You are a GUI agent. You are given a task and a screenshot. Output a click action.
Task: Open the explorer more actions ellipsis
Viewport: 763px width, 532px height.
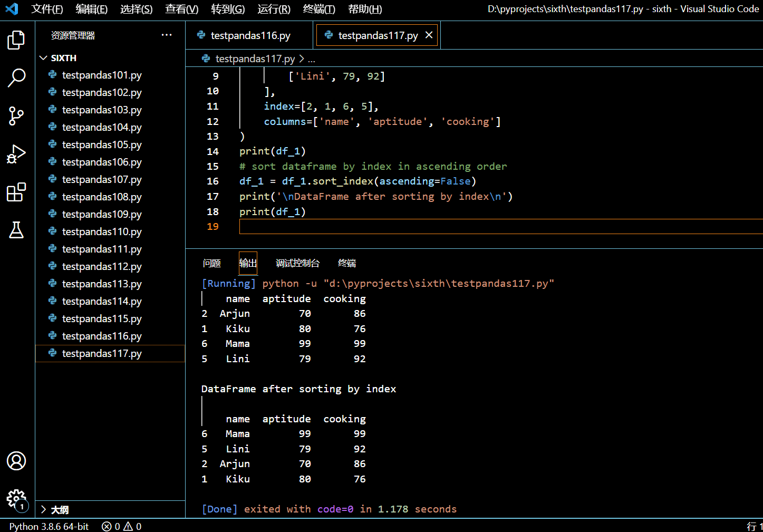tap(167, 35)
